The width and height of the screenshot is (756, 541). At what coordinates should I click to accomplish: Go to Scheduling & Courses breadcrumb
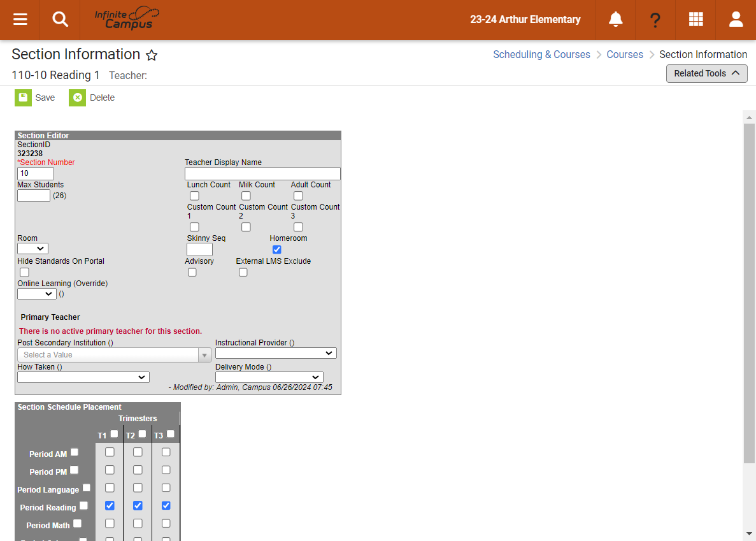pyautogui.click(x=541, y=55)
